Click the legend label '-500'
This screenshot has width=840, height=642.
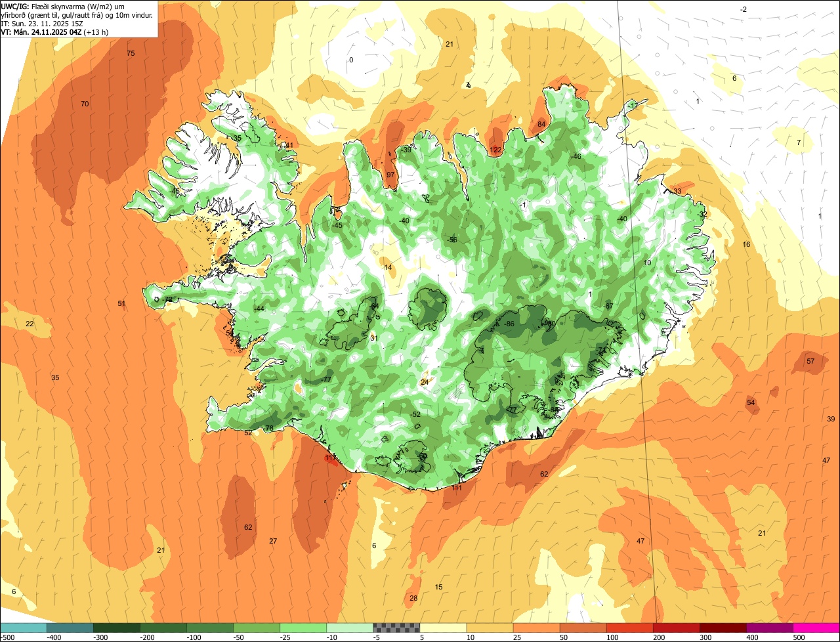click(x=8, y=637)
